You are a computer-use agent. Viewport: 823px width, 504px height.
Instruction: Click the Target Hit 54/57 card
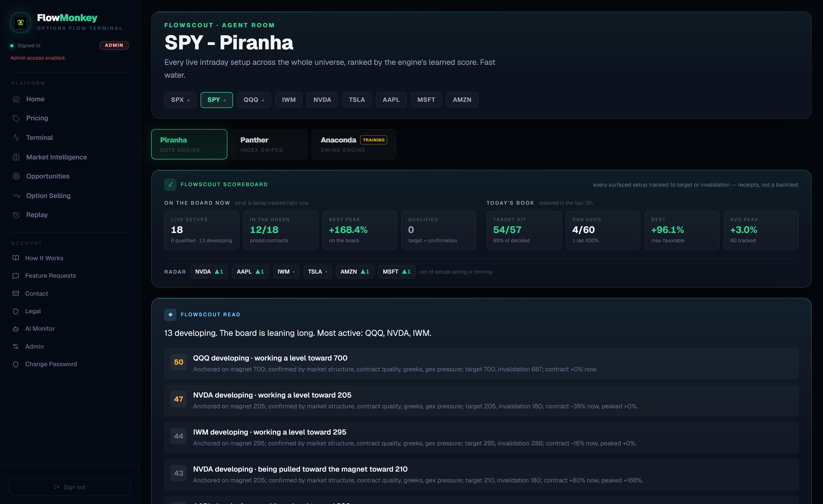coord(524,230)
